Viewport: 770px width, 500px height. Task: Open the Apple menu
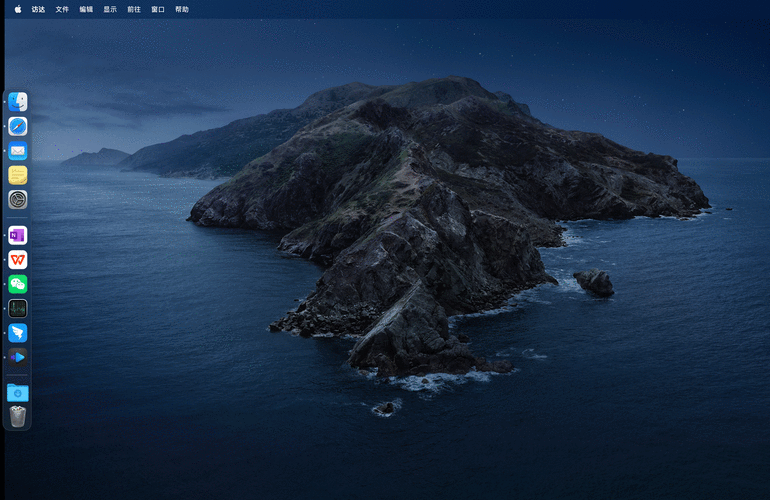click(x=18, y=9)
